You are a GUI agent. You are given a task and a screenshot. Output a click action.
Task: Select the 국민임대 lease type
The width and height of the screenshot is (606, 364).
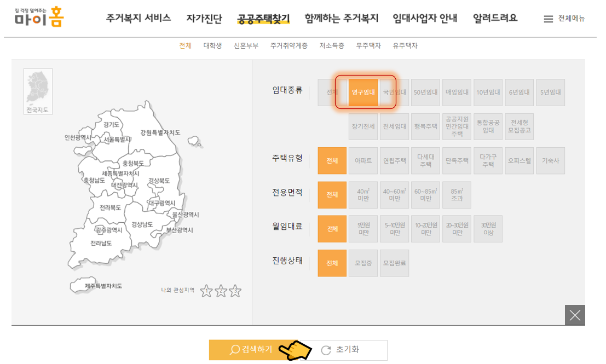(x=394, y=92)
